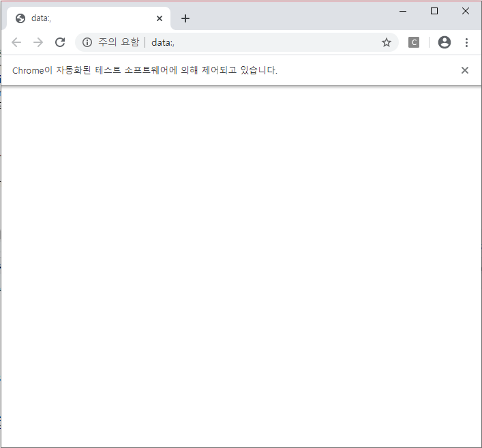Minimize the Chrome window

click(403, 12)
